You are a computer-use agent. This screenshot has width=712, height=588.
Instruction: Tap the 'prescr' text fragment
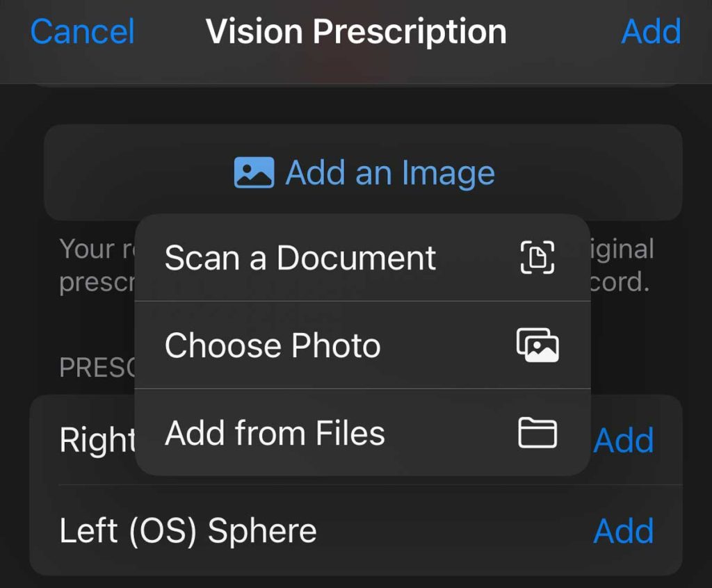tap(96, 283)
